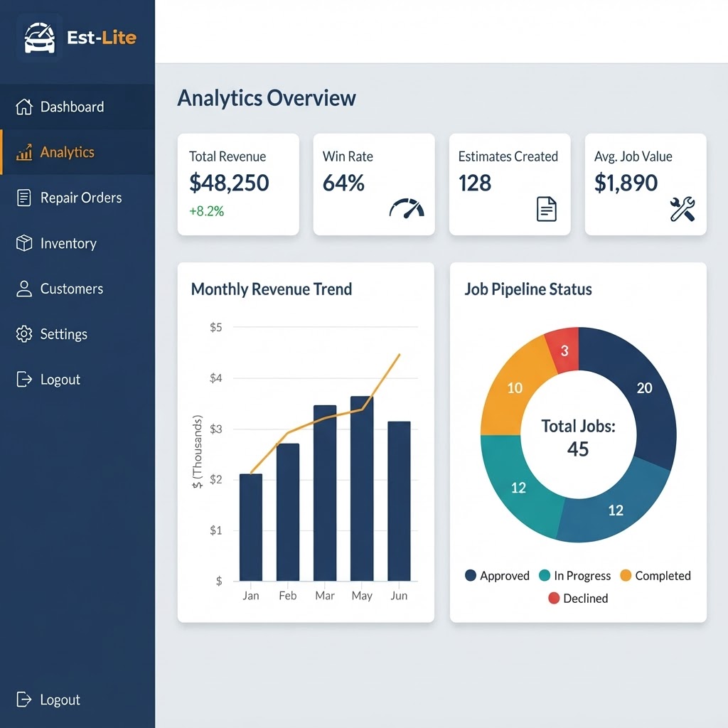Click the Inventory box icon
This screenshot has height=728, width=728.
[24, 243]
